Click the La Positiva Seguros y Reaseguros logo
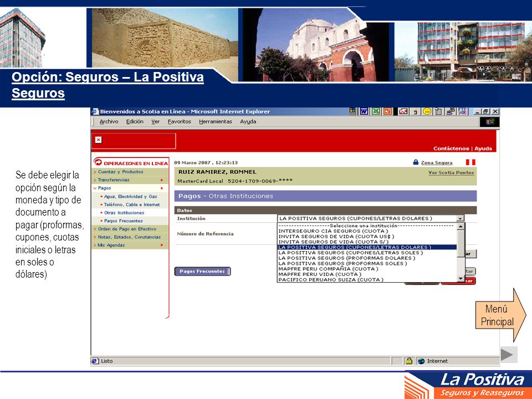The height and width of the screenshot is (399, 532). 468,386
